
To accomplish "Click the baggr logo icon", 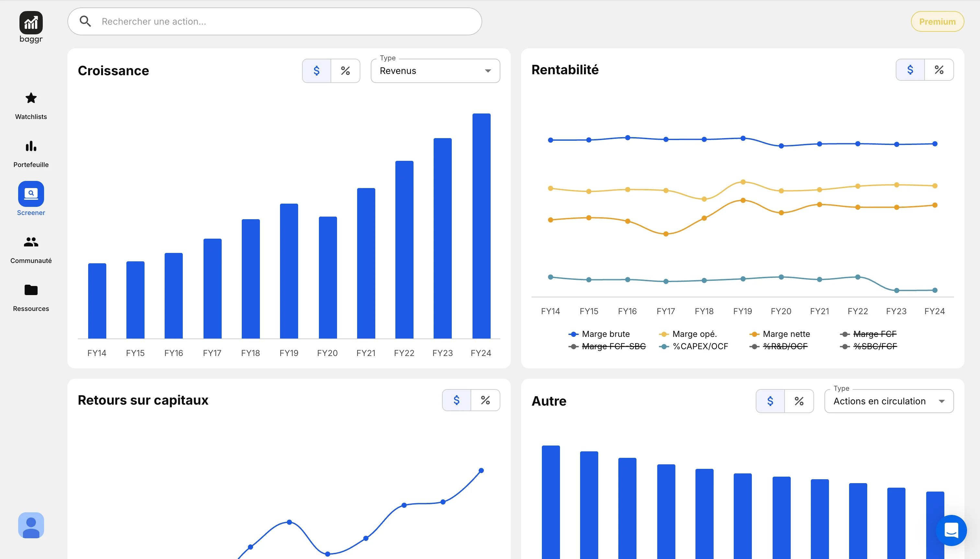I will [x=31, y=22].
